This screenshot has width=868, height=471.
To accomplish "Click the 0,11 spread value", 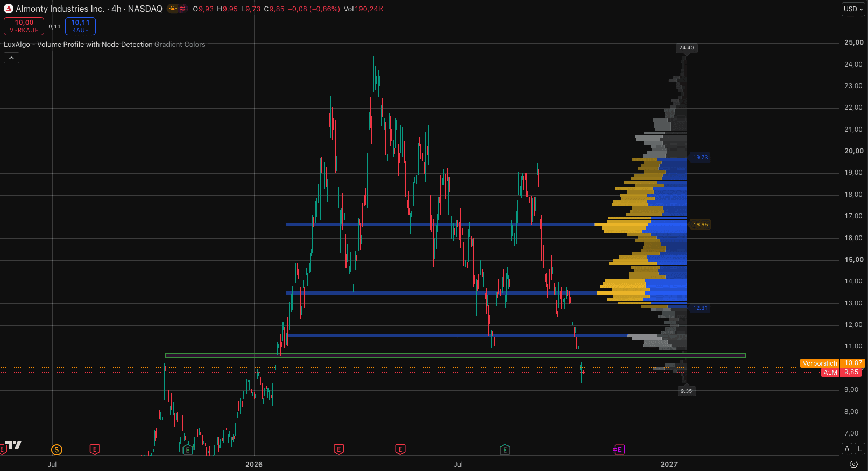I will click(54, 26).
